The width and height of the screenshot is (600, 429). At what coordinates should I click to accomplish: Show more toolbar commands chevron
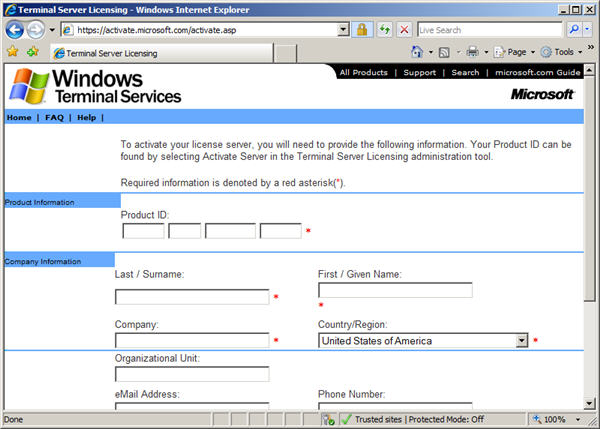pos(591,47)
